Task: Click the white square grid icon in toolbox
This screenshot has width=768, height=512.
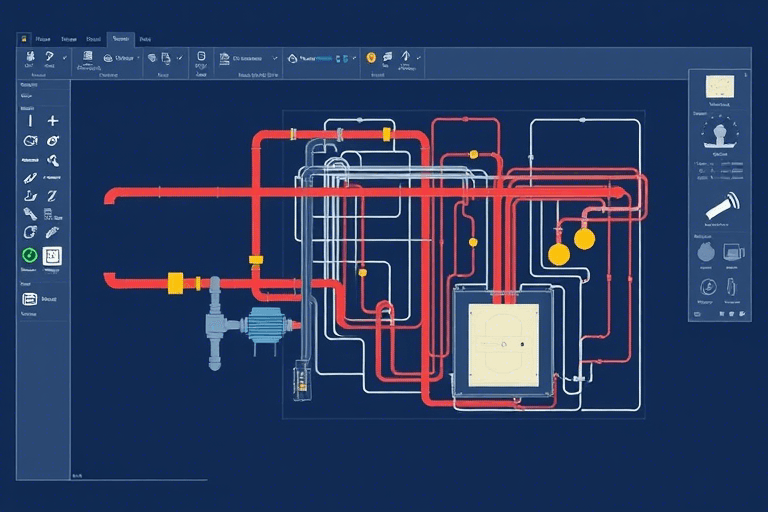Action: [53, 256]
